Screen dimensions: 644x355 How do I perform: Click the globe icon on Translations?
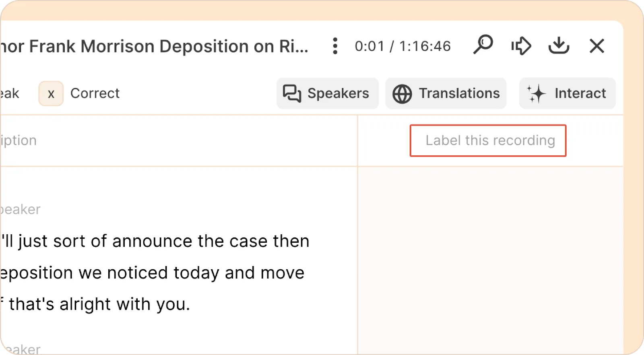(402, 94)
